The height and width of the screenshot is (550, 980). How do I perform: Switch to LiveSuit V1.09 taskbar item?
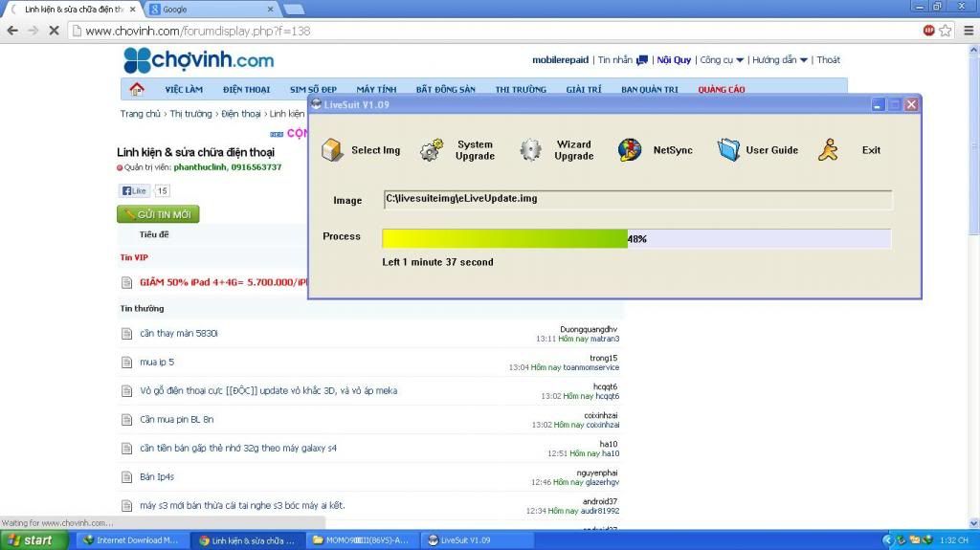click(477, 540)
